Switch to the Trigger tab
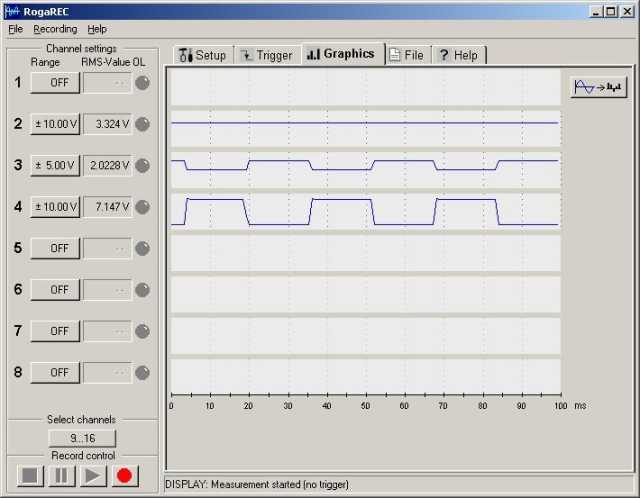This screenshot has width=640, height=498. pos(266,55)
